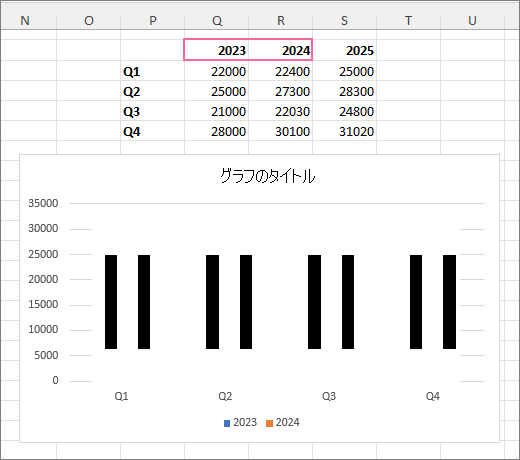The image size is (520, 460).
Task: Select the Q3 row label cell
Action: (x=153, y=111)
